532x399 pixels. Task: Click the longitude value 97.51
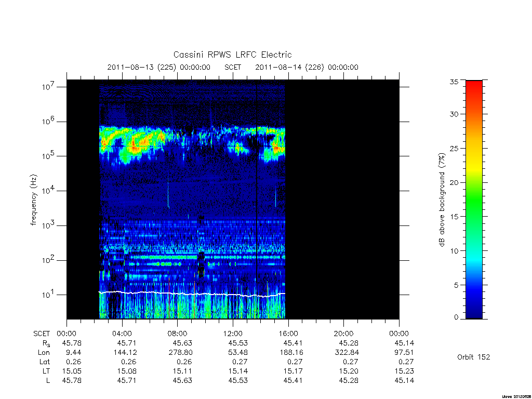tap(404, 353)
